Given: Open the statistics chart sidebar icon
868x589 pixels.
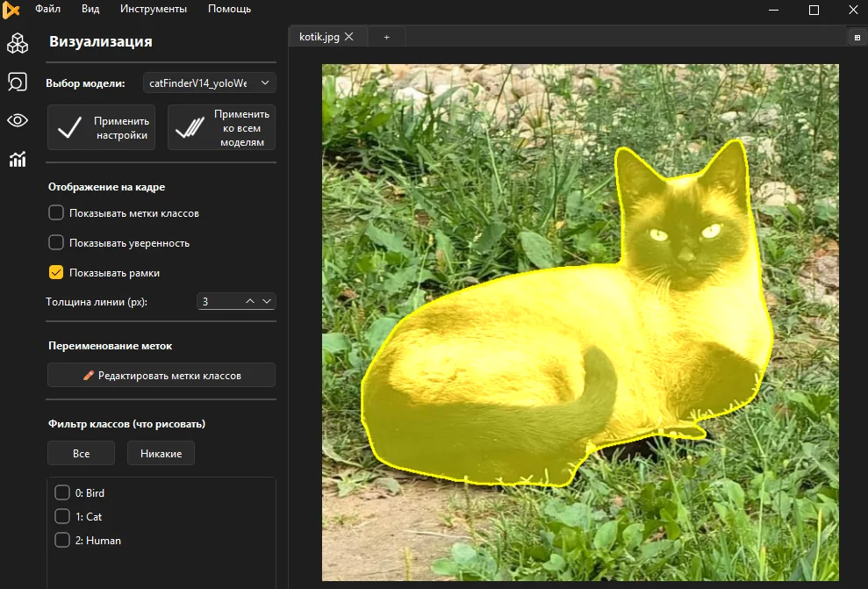Looking at the screenshot, I should 18,160.
